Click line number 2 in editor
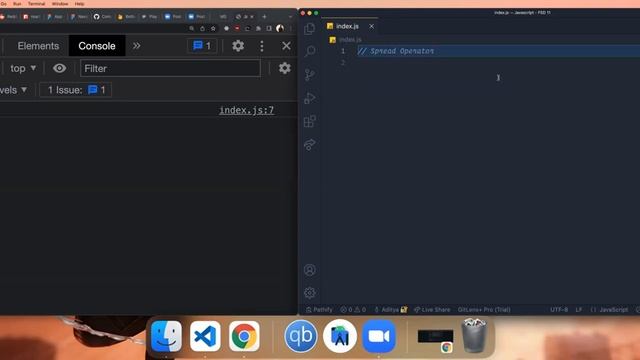Image resolution: width=640 pixels, height=360 pixels. tap(343, 63)
